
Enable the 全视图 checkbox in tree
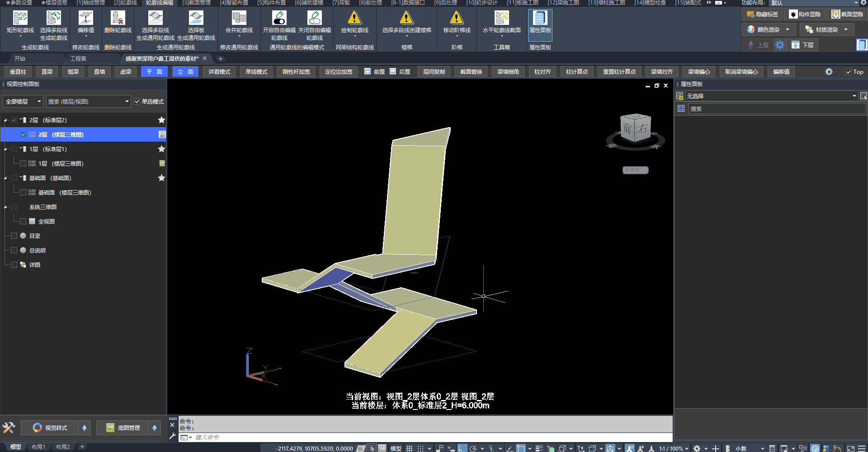pyautogui.click(x=23, y=221)
